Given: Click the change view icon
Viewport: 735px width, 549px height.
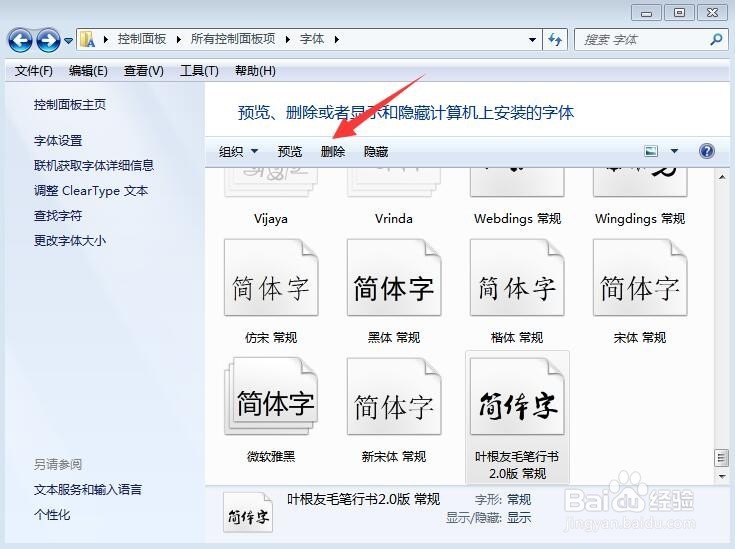Looking at the screenshot, I should pos(651,151).
